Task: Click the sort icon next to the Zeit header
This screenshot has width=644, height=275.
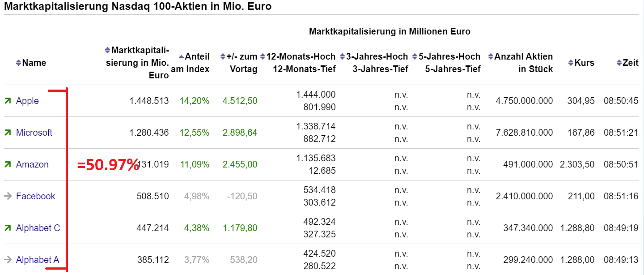Action: (x=619, y=63)
